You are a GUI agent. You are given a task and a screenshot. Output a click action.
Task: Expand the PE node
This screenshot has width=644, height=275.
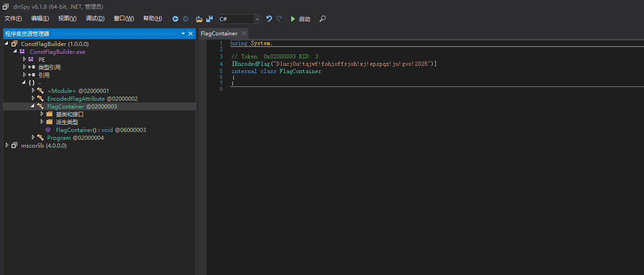click(x=24, y=59)
